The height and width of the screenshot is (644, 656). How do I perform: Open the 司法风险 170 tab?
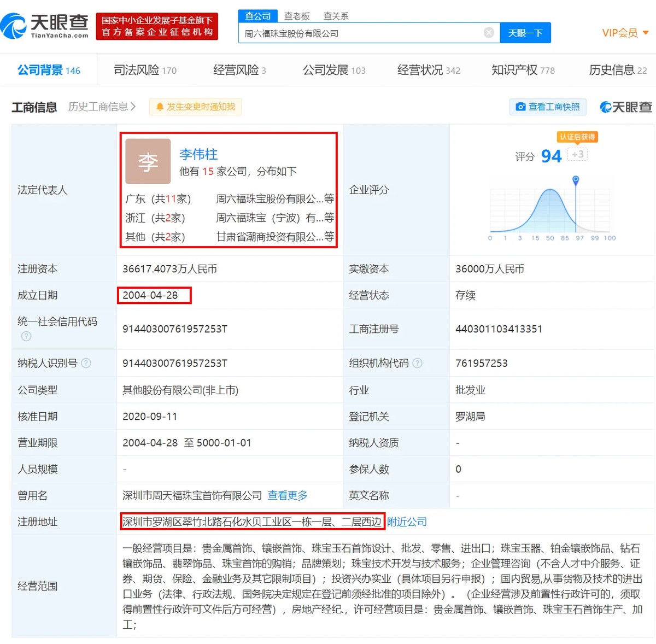tap(144, 70)
